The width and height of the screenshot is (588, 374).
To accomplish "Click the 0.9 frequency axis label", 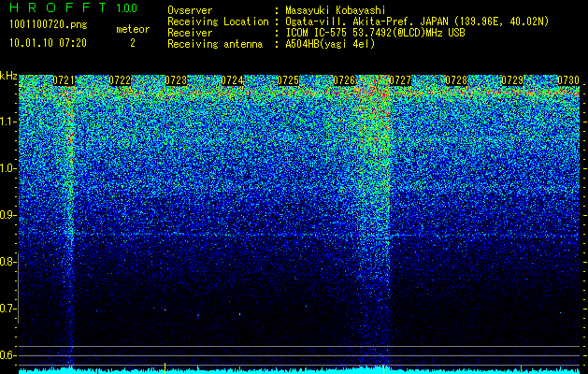I will click(x=7, y=215).
